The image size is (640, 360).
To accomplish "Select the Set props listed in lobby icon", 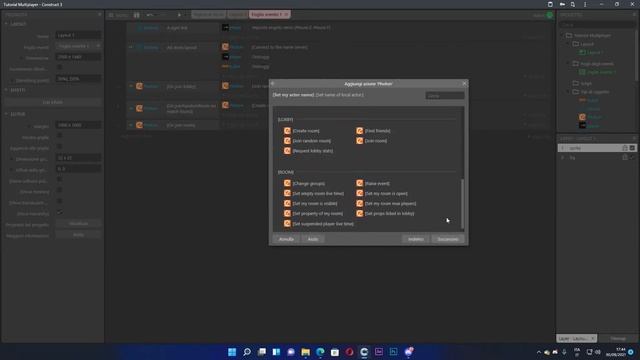I will pyautogui.click(x=360, y=213).
